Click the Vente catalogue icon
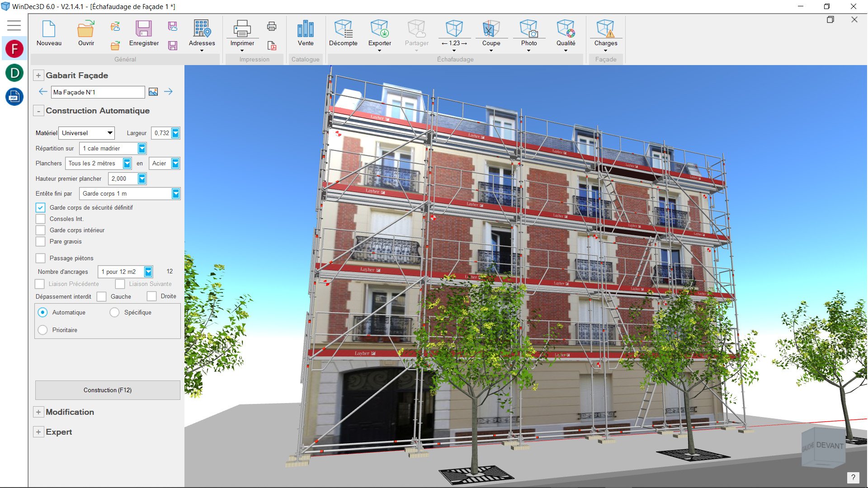Image resolution: width=868 pixels, height=488 pixels. [305, 29]
